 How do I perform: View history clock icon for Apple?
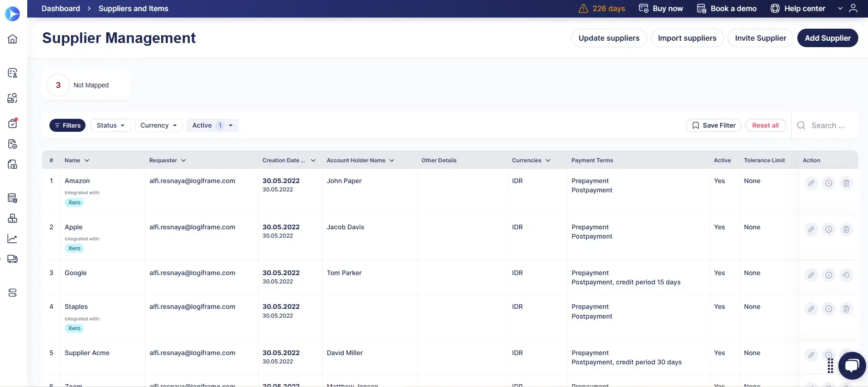[829, 229]
